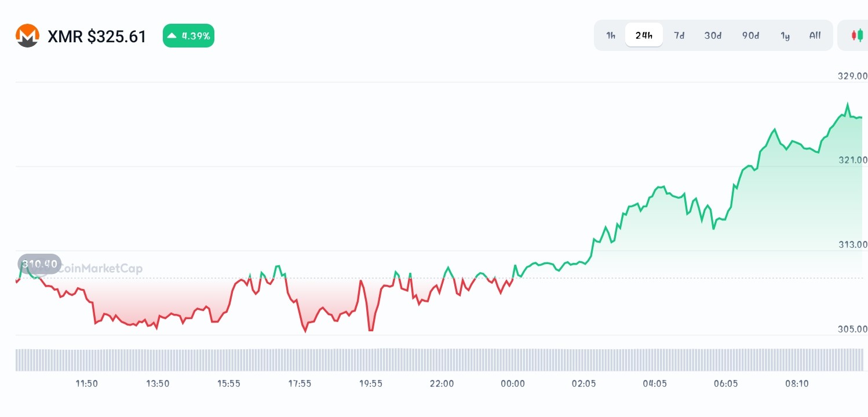868x417 pixels.
Task: Click the XMR $325.61 price text
Action: coord(97,36)
